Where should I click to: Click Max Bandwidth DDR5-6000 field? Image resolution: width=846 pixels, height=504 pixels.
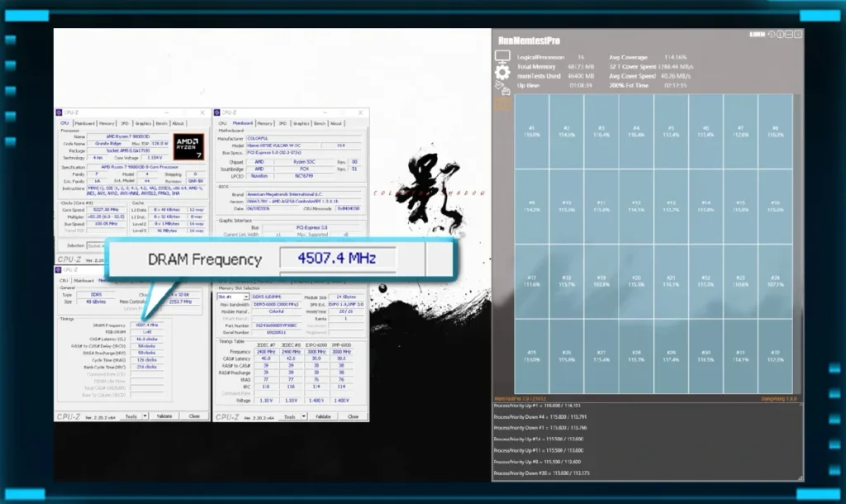coord(276,304)
